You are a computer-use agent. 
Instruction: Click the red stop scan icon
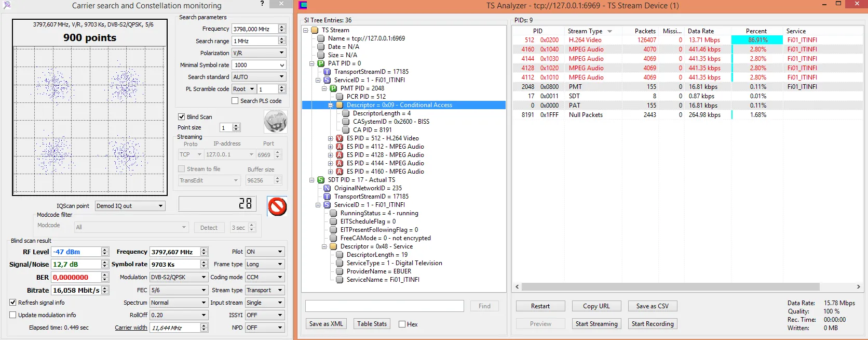pos(277,206)
